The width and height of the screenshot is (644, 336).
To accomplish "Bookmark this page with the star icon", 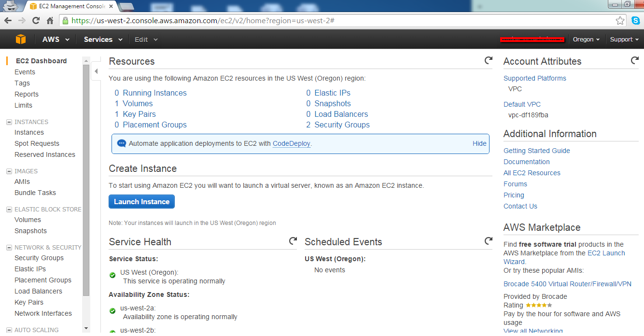I will tap(620, 20).
